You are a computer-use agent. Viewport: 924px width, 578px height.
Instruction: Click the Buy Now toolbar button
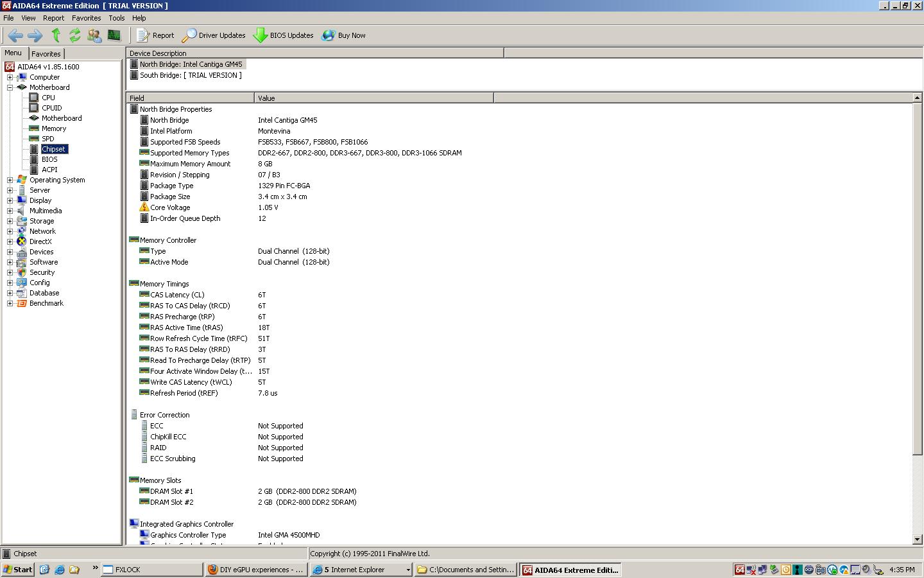pyautogui.click(x=343, y=35)
